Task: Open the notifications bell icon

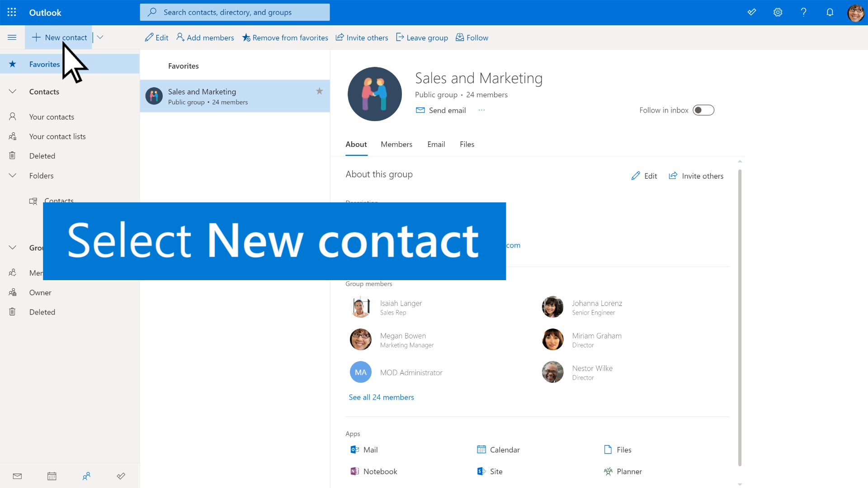Action: coord(830,12)
